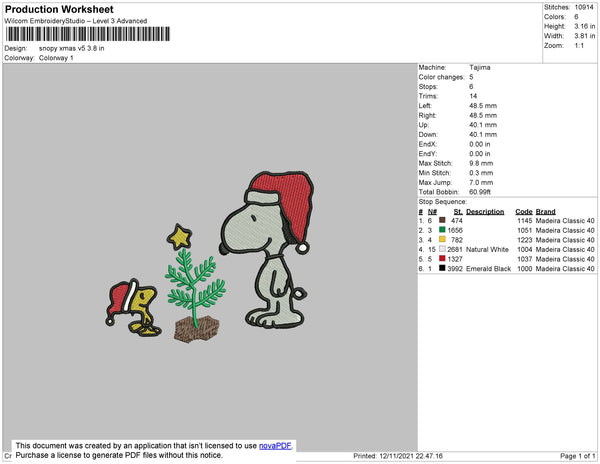Screen dimensions: 600x464
Task: Click the Trims value 14
Action: click(473, 96)
